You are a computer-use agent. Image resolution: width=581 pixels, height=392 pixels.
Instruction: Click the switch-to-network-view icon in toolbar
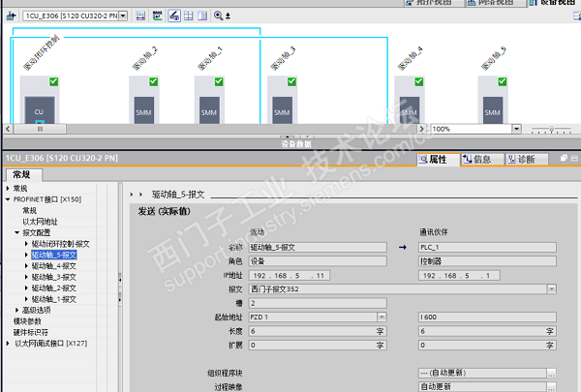pos(11,15)
